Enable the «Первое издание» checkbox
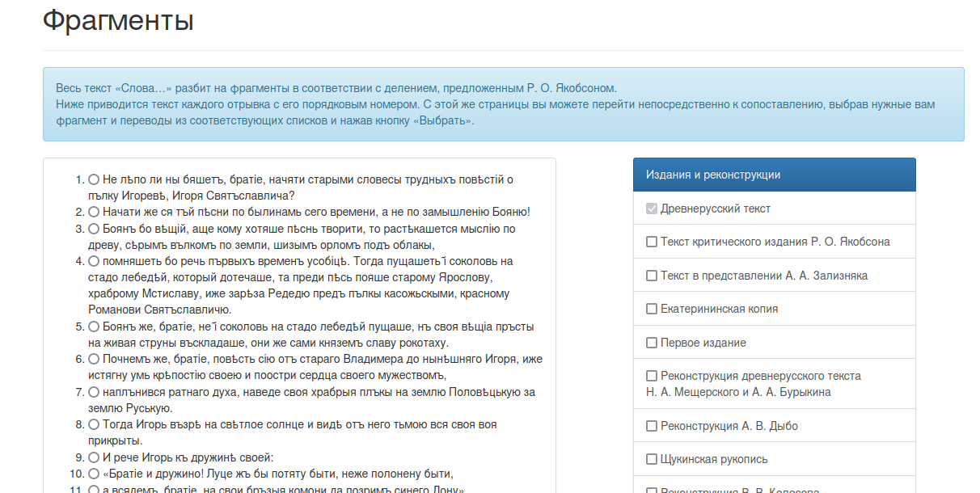 click(x=652, y=343)
